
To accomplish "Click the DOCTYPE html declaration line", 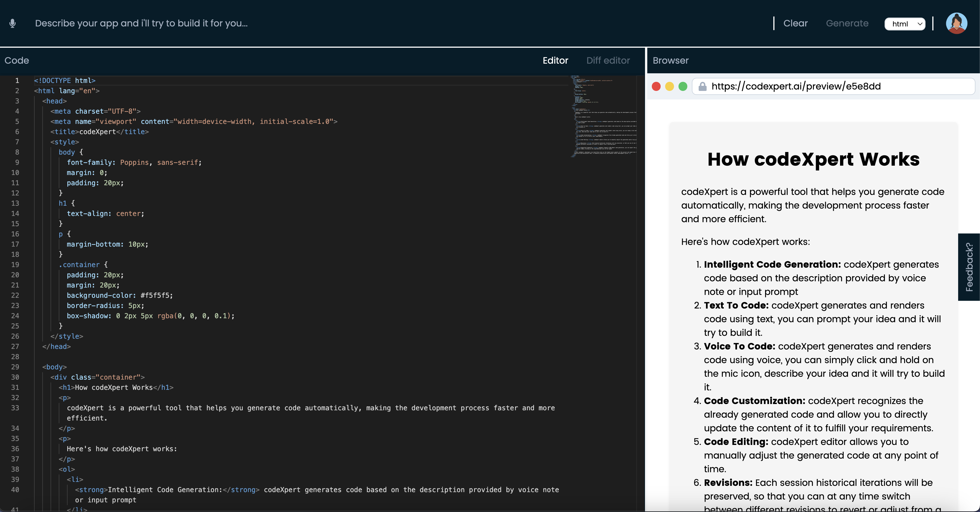I will click(65, 81).
